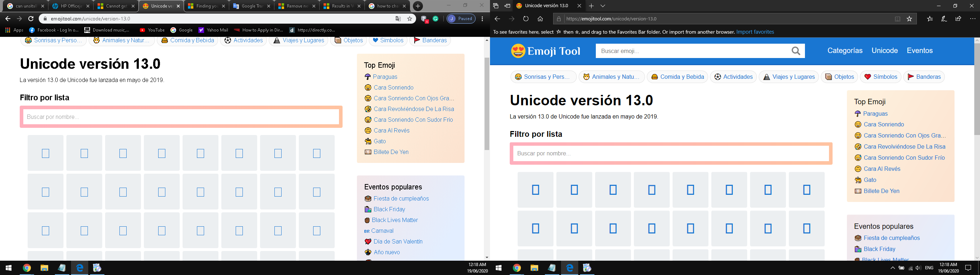Open the Eventos menu in the Edge page header
Viewport: 980px width, 275px height.
919,50
